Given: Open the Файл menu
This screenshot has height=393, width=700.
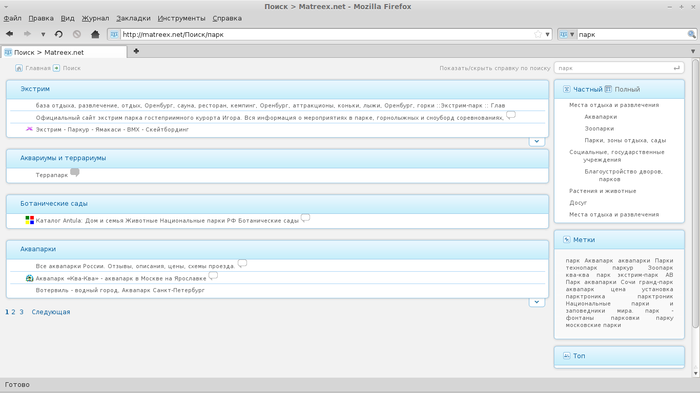Looking at the screenshot, I should click(x=12, y=18).
